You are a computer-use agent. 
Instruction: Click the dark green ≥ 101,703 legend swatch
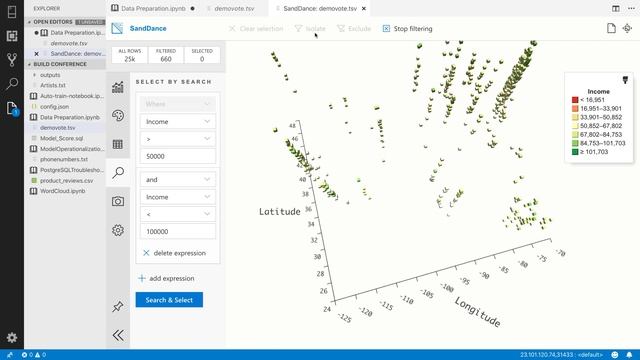point(575,152)
